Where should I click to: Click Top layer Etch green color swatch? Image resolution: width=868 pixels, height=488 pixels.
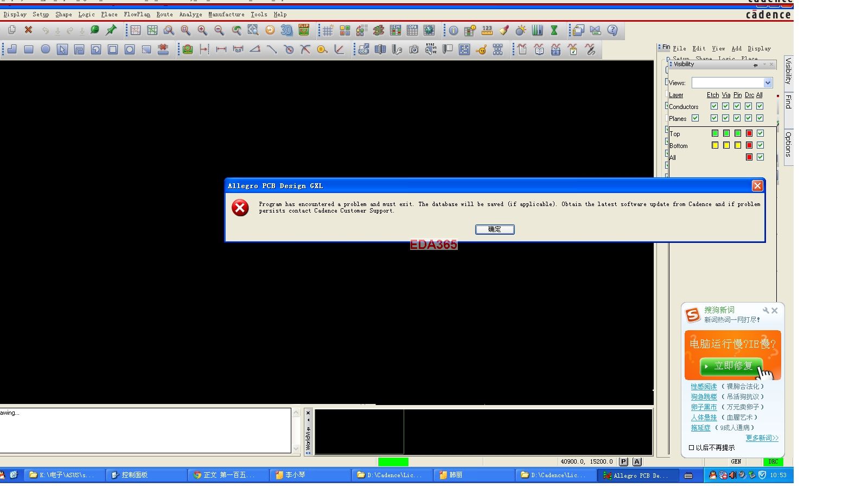(715, 133)
